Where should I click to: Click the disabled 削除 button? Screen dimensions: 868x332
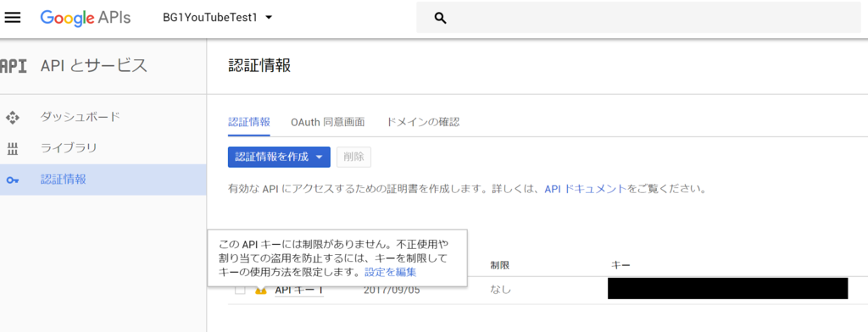(353, 158)
